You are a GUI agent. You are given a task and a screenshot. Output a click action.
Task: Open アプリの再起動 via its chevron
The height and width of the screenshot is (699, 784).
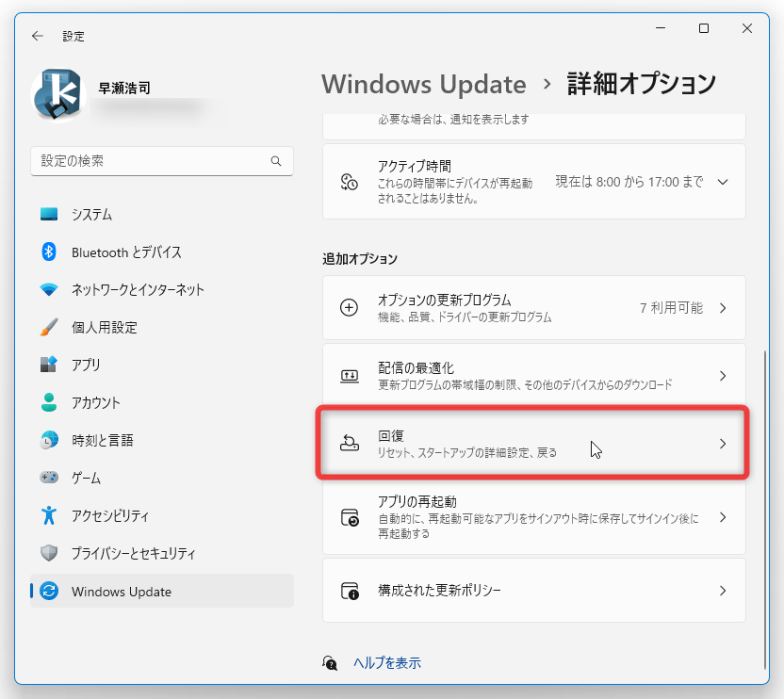click(x=723, y=517)
